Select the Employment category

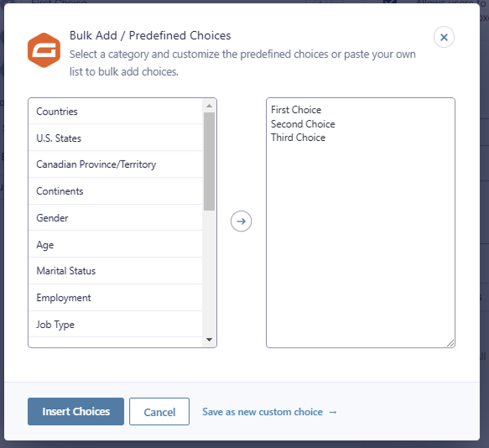63,298
